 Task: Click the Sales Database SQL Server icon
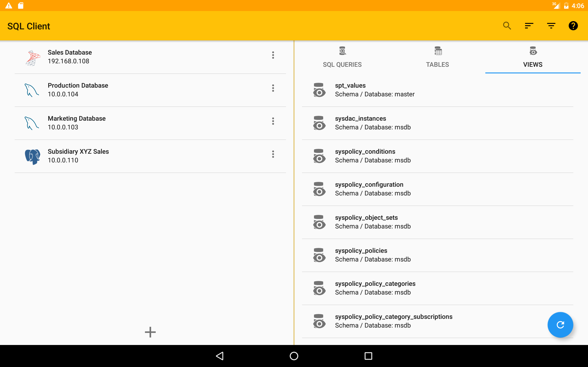point(33,58)
